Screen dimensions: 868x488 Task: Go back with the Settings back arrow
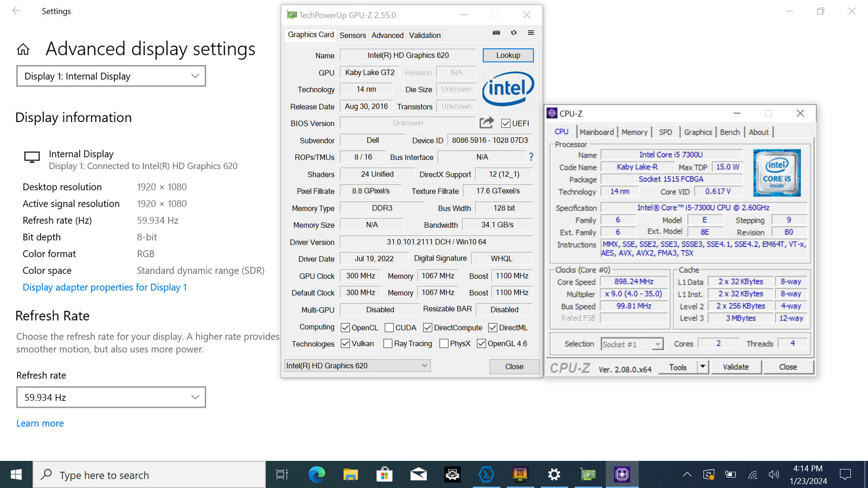coord(16,11)
